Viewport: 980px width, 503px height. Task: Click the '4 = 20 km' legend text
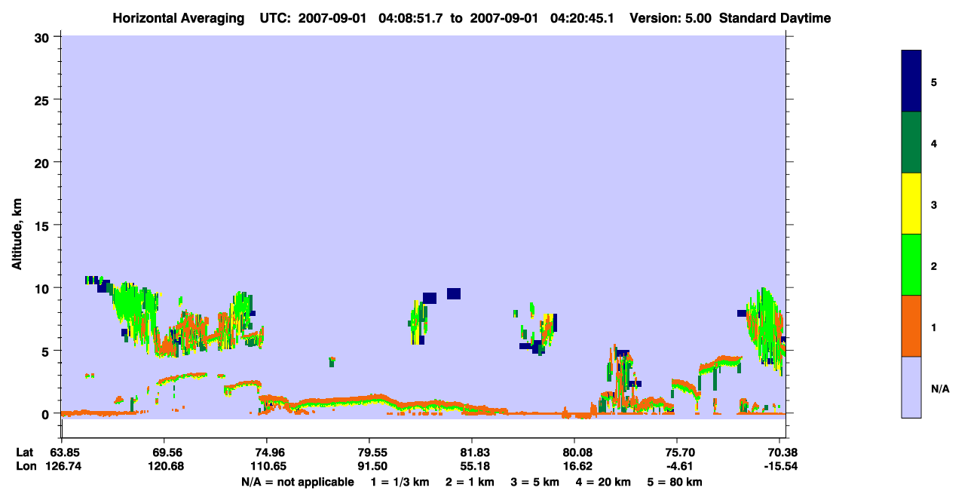pos(603,482)
